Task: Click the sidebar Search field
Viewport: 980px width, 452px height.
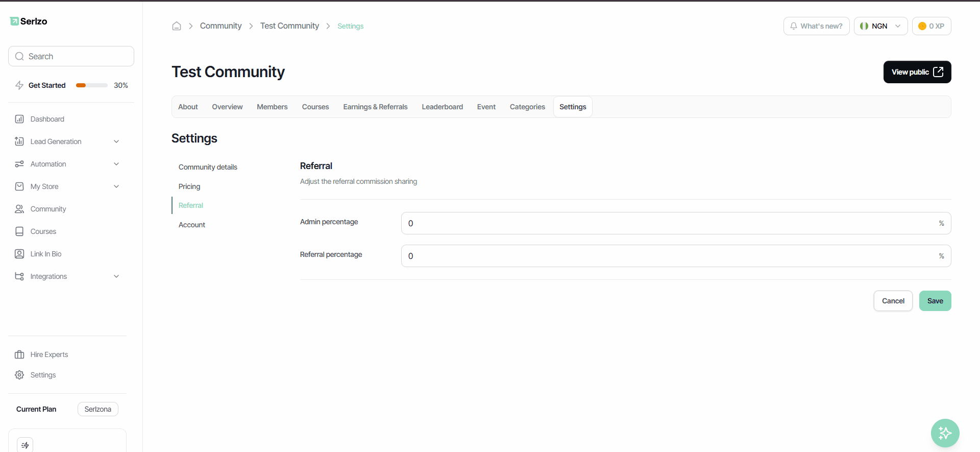Action: click(x=71, y=56)
